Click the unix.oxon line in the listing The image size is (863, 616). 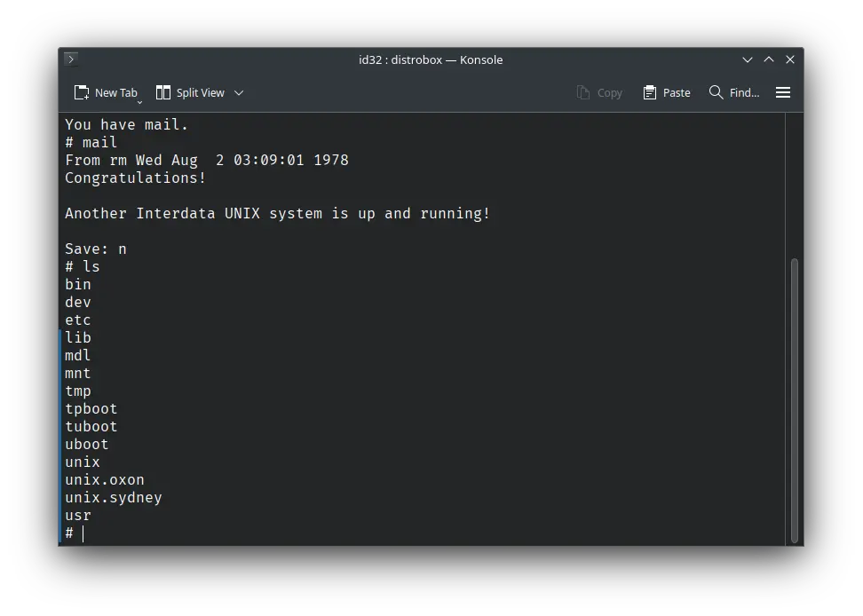pyautogui.click(x=104, y=479)
